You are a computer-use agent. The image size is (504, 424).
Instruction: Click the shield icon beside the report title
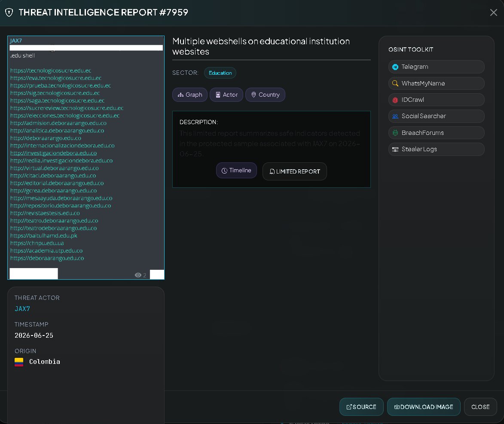click(x=9, y=12)
